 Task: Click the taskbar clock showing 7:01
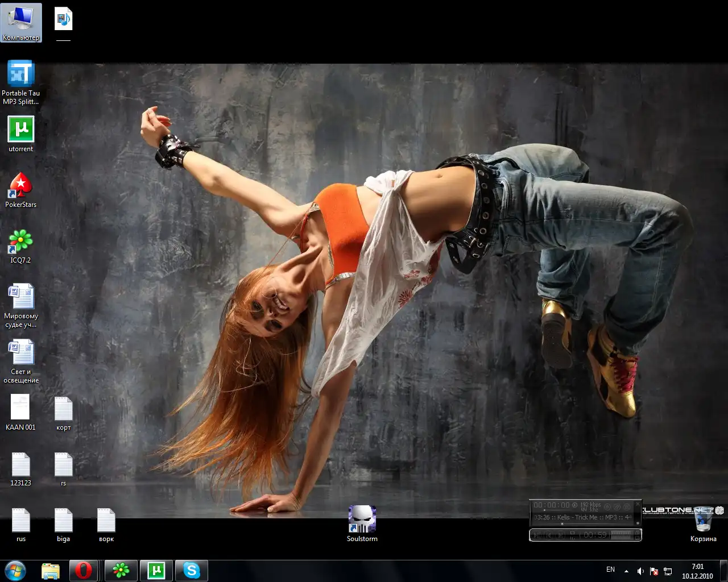[697, 571]
